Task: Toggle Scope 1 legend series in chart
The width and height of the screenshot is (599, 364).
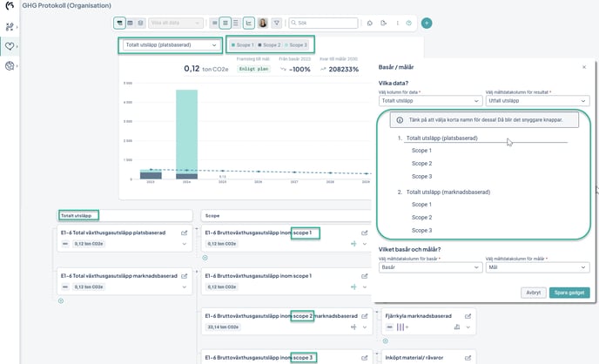Action: (241, 44)
